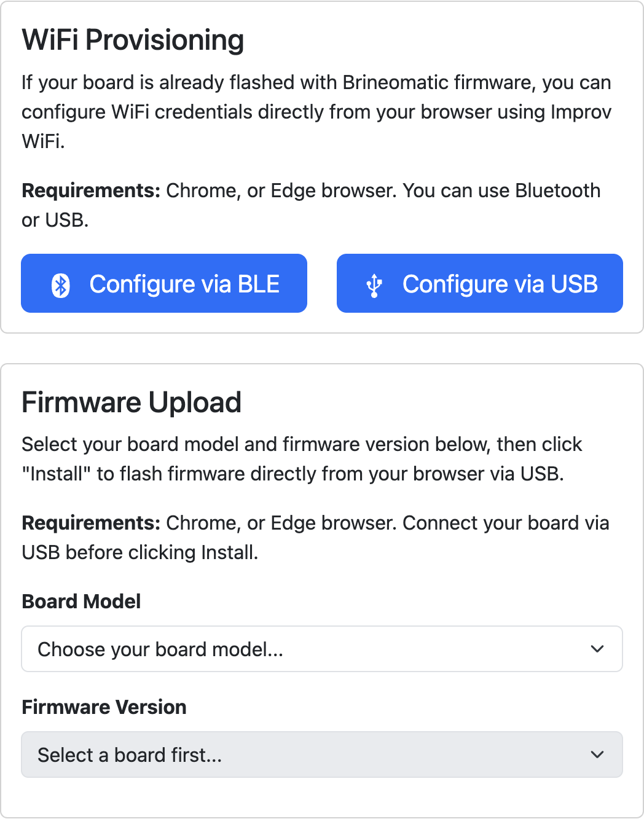Click the Configure via BLE button
This screenshot has height=819, width=644.
coord(163,283)
